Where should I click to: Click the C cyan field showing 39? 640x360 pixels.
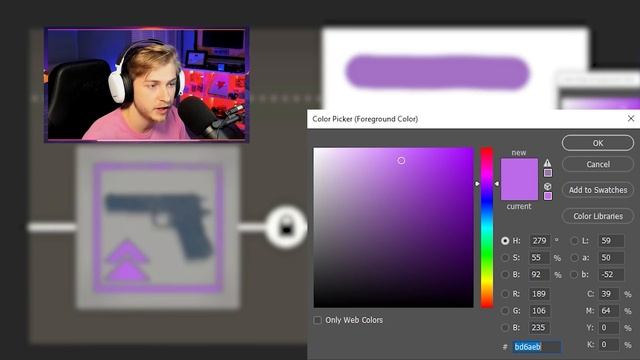[x=609, y=294]
